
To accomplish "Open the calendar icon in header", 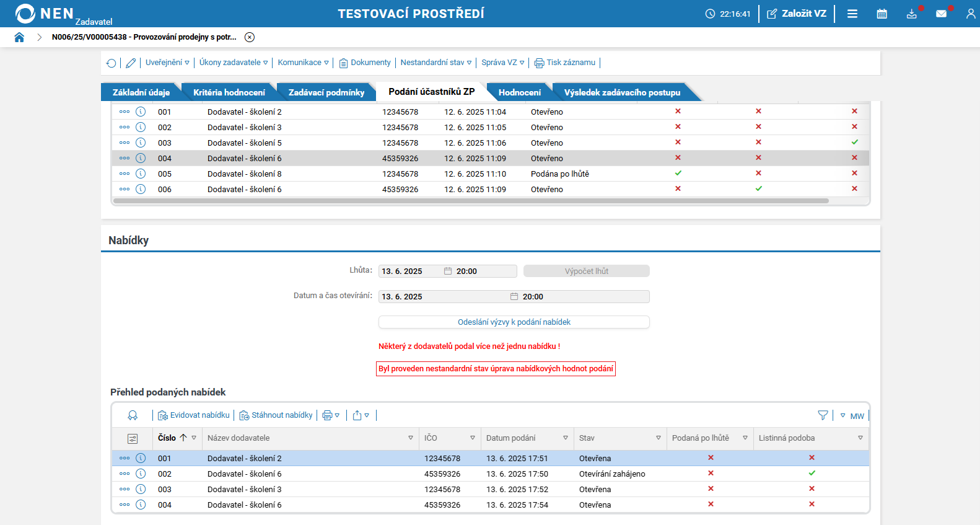I will pyautogui.click(x=882, y=14).
